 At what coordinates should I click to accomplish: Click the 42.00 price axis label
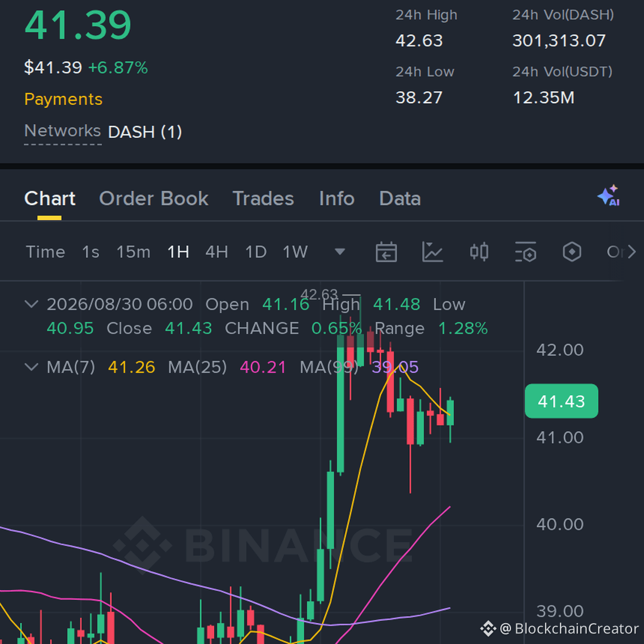coord(560,350)
